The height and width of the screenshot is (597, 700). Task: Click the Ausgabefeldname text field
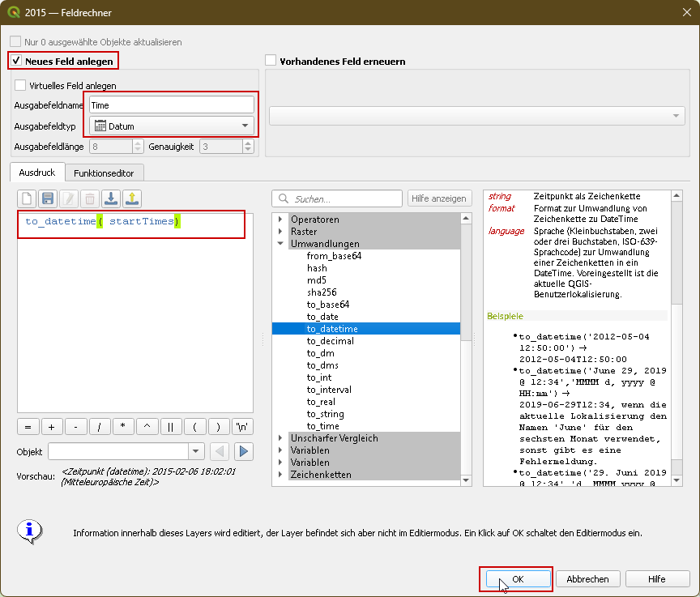point(171,105)
